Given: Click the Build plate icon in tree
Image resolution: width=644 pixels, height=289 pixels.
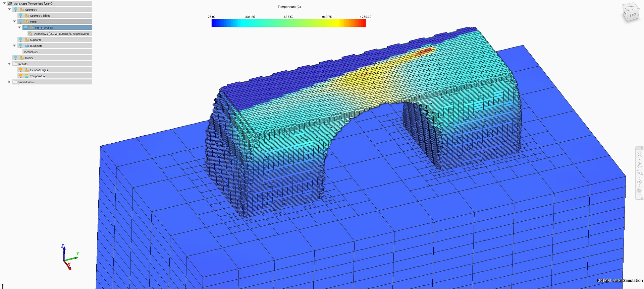Looking at the screenshot, I should (27, 46).
